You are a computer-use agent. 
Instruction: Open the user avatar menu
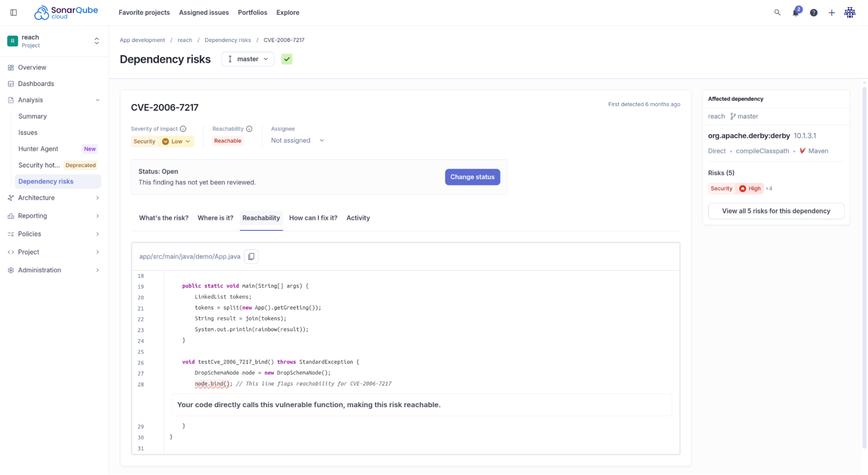850,13
